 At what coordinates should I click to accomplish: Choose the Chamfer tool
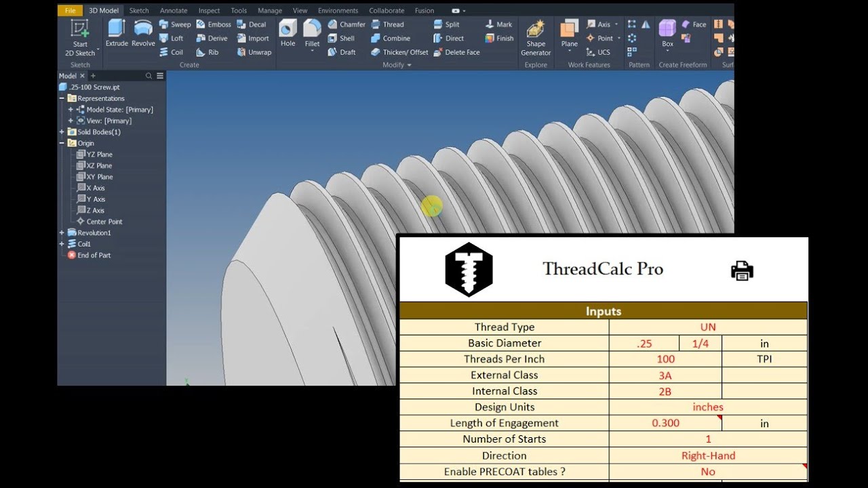tap(347, 24)
